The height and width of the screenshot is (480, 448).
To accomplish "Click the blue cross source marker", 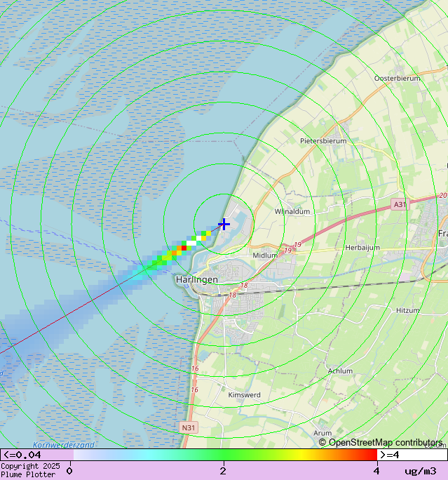I will click(x=224, y=224).
